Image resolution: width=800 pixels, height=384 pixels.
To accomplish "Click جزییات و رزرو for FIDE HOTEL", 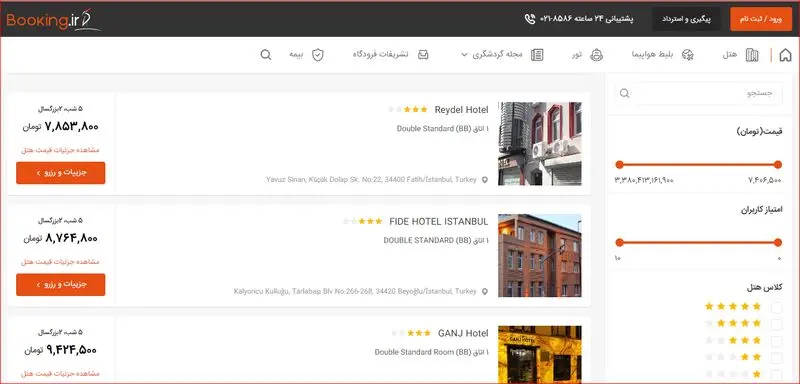I will tap(61, 285).
